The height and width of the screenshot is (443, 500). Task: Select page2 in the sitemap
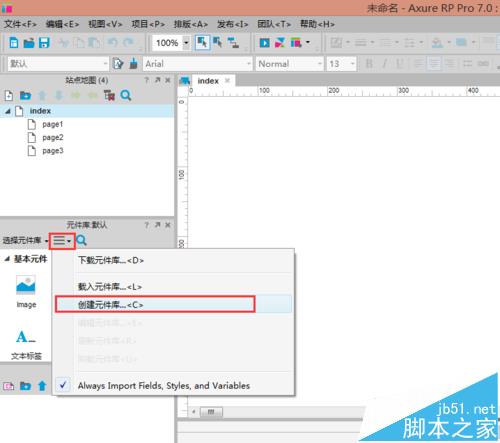click(53, 137)
